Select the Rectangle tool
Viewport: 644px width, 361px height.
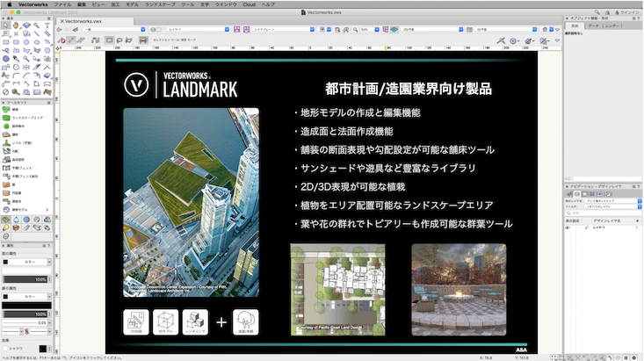[x=6, y=42]
